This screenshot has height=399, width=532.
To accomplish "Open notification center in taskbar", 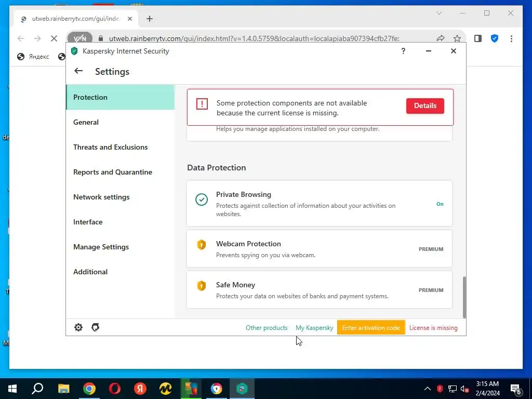I will tap(516, 389).
